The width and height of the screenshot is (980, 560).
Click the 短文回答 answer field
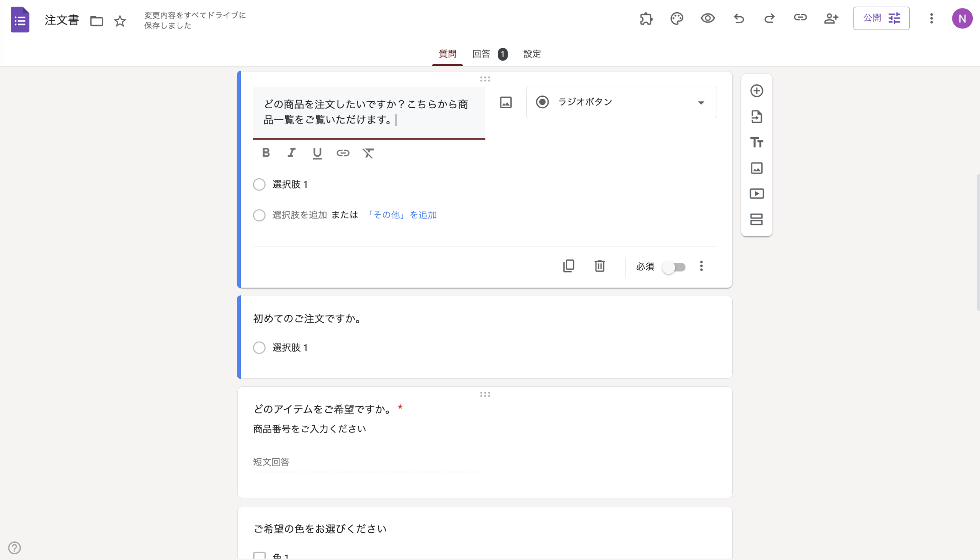tap(369, 462)
